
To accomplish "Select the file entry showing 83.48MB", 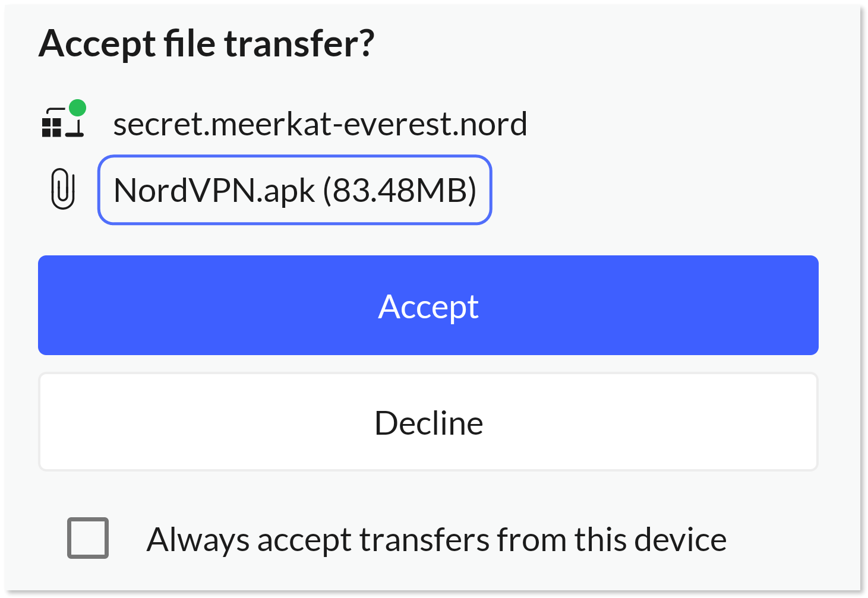I will click(x=295, y=189).
